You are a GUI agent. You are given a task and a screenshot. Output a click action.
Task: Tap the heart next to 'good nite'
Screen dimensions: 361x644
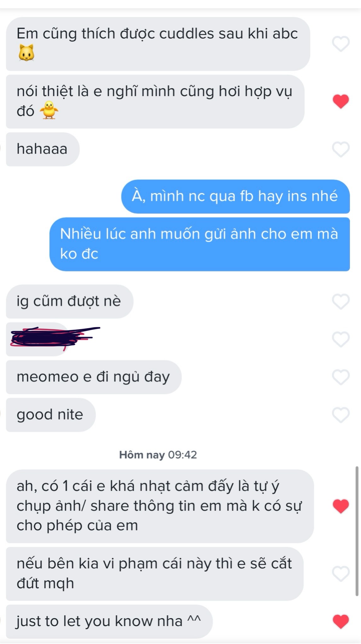click(341, 415)
